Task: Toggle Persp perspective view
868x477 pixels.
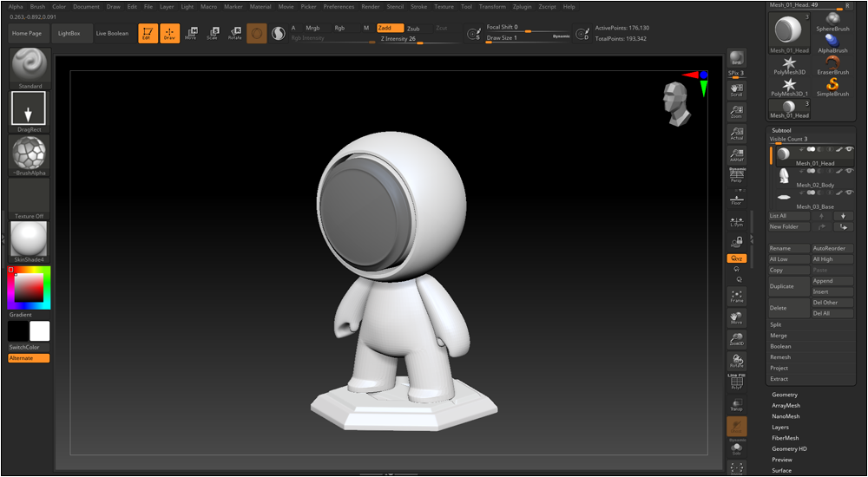Action: (x=736, y=176)
